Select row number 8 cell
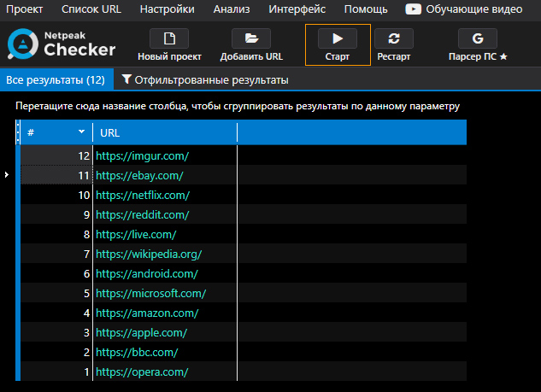 click(56, 234)
